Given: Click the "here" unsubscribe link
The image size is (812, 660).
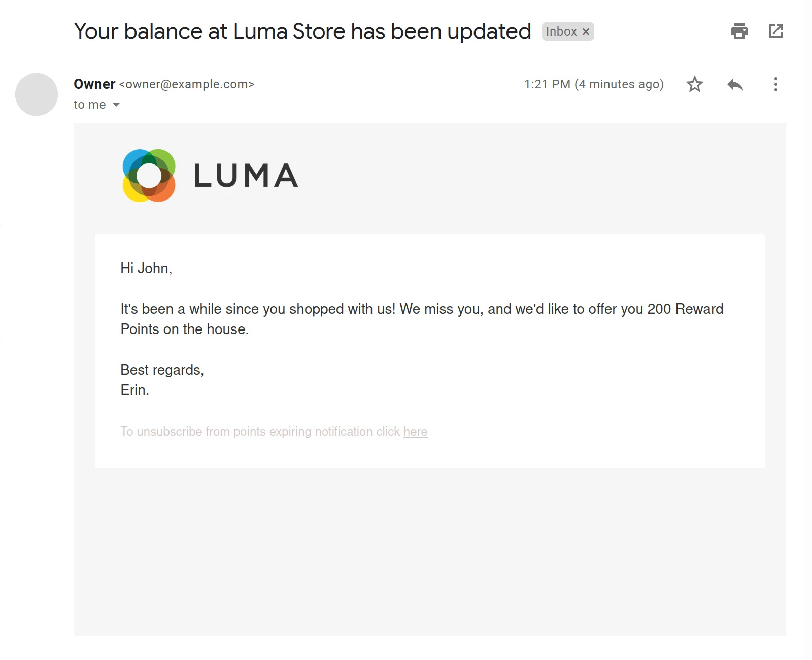Looking at the screenshot, I should click(415, 432).
